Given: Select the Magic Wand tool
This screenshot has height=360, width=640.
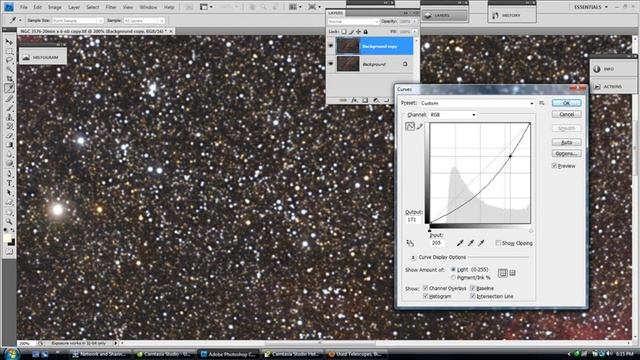Looking at the screenshot, I should click(9, 69).
